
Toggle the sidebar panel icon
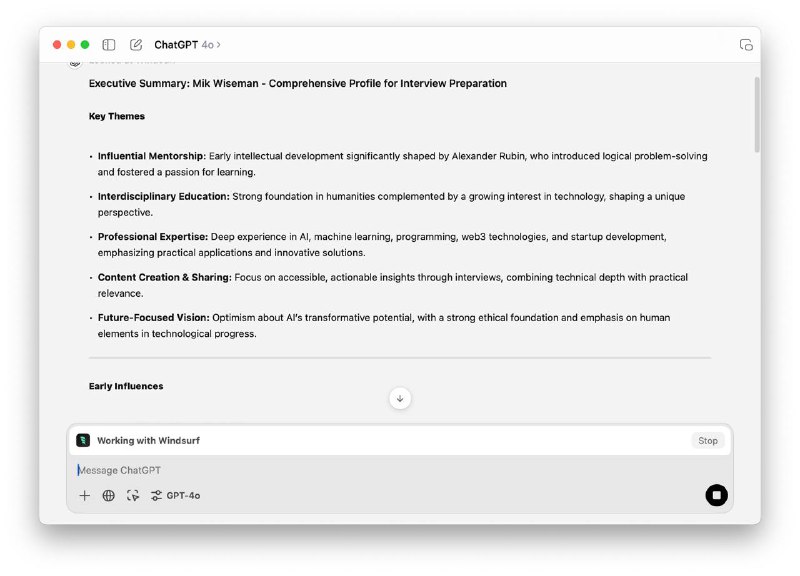[109, 45]
